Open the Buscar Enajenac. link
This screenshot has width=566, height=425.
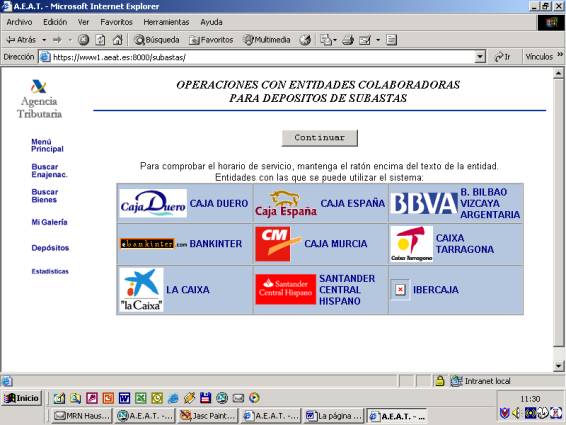pos(49,170)
